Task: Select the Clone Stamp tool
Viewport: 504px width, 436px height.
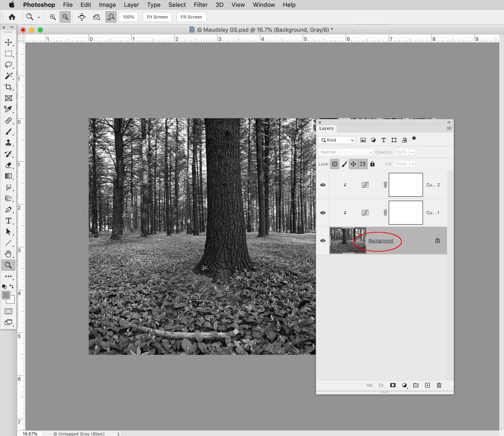Action: point(8,143)
